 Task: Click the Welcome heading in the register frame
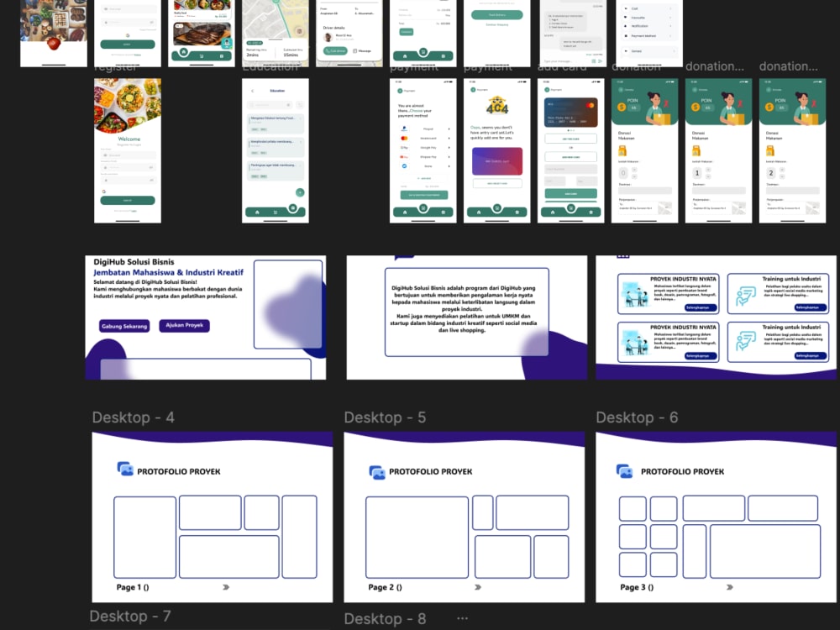129,139
